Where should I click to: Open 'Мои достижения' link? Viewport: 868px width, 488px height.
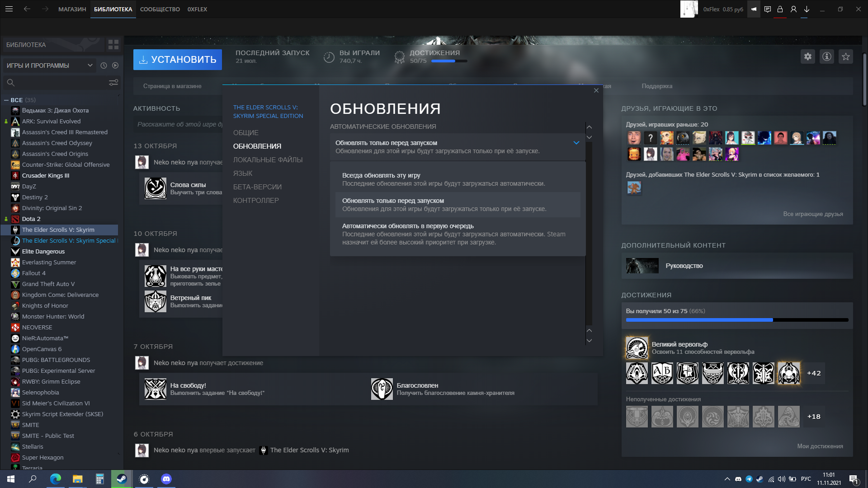tap(820, 446)
